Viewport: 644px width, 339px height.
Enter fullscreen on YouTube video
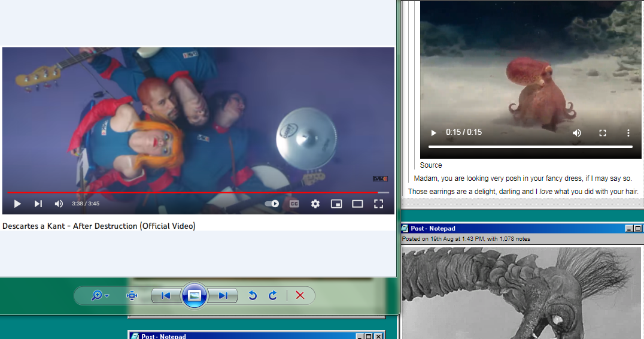378,204
